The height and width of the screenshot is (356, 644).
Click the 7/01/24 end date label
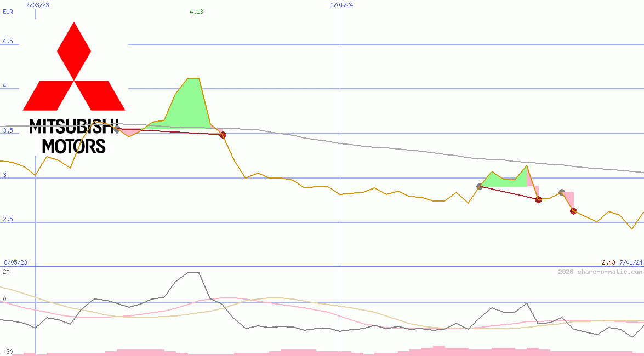(631, 262)
